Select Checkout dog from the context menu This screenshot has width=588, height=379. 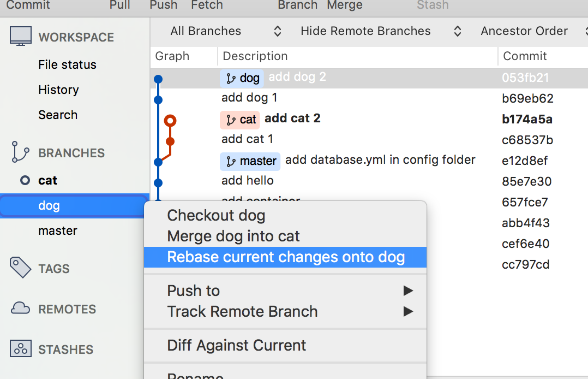[x=216, y=215]
